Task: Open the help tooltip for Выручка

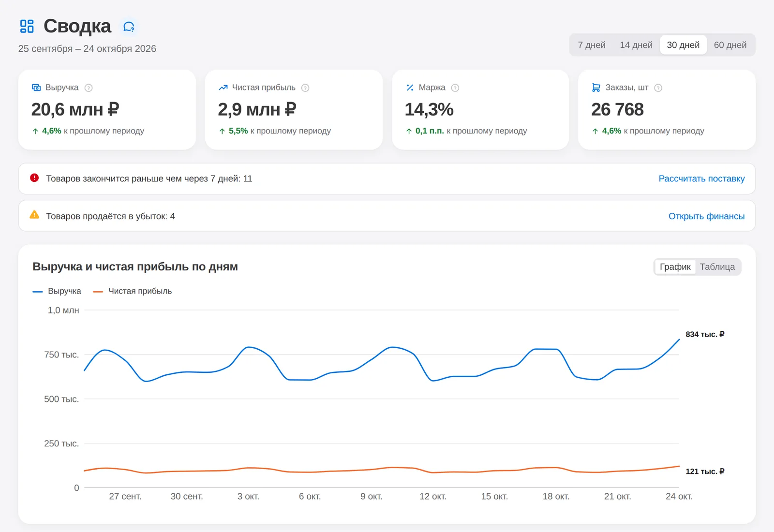Action: pyautogui.click(x=89, y=88)
